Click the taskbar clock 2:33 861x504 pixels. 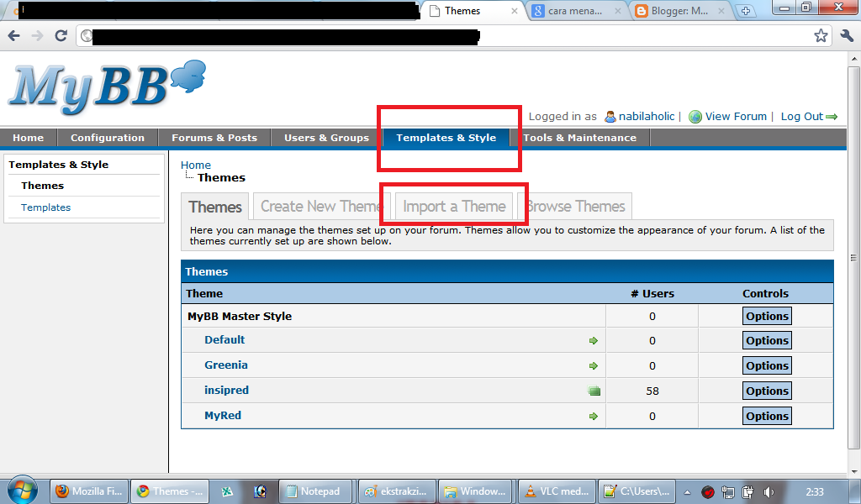(x=815, y=492)
